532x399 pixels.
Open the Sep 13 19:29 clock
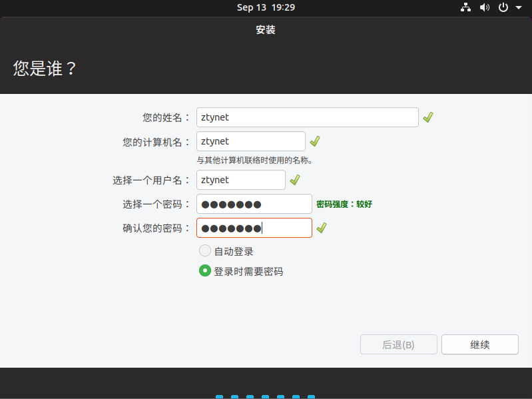coord(266,7)
